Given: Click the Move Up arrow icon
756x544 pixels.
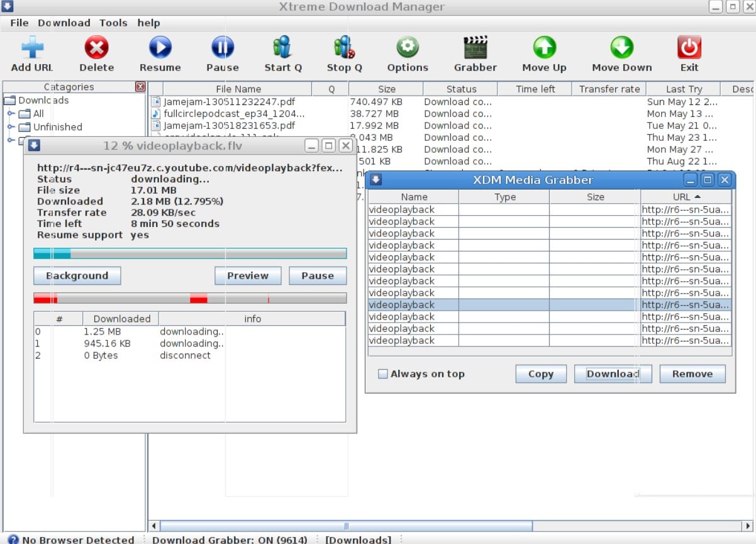Looking at the screenshot, I should 544,47.
